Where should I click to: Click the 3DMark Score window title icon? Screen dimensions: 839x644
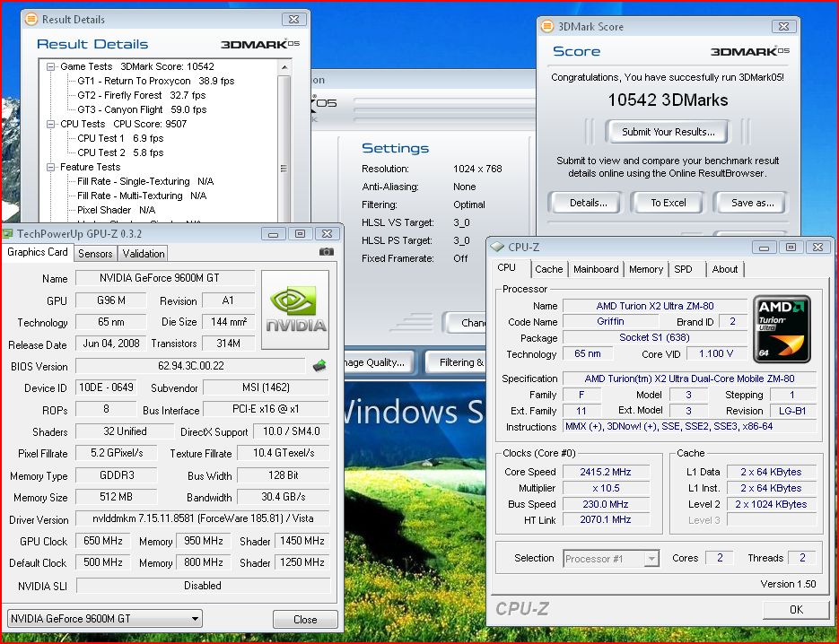547,26
